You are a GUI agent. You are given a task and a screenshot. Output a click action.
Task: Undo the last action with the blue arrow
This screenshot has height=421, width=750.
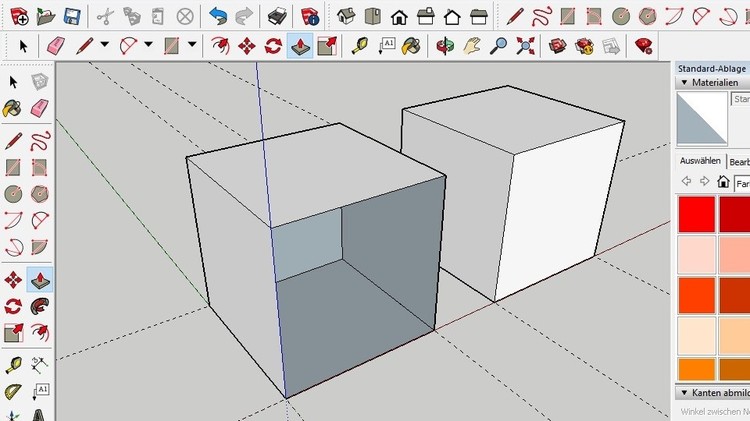(x=218, y=16)
